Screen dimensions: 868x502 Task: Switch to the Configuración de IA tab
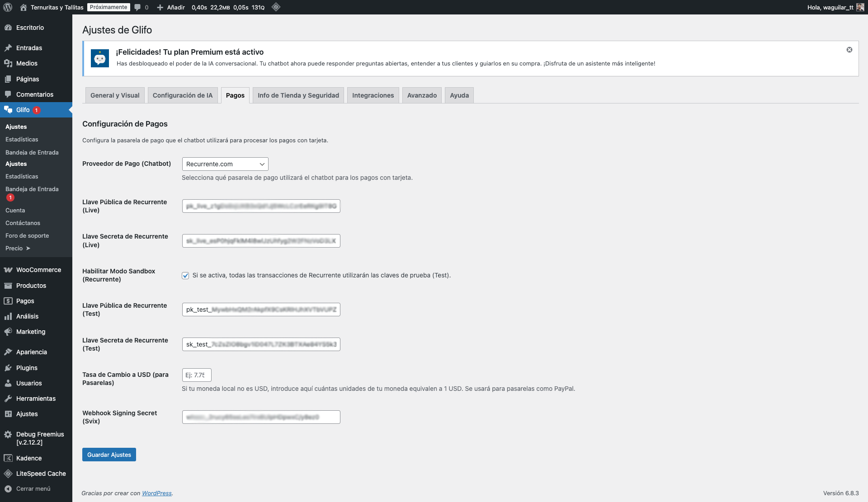click(182, 95)
